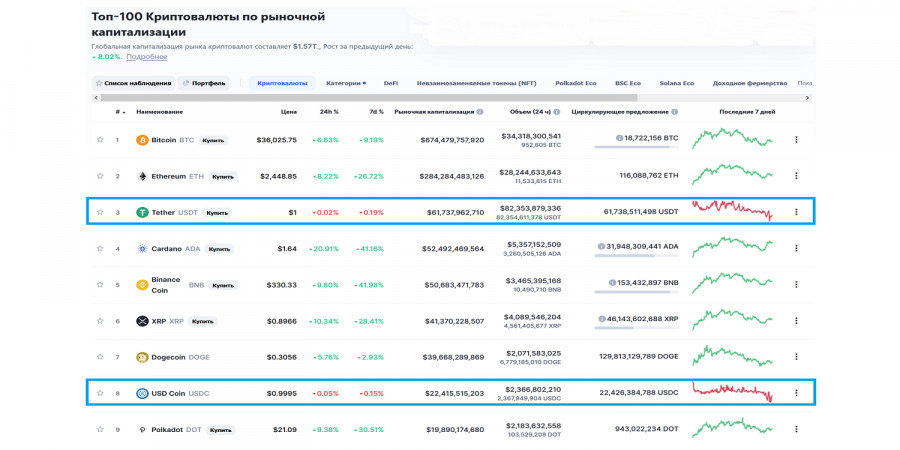The height and width of the screenshot is (450, 900).
Task: Open the three-dot menu for XRP row
Action: (x=796, y=320)
